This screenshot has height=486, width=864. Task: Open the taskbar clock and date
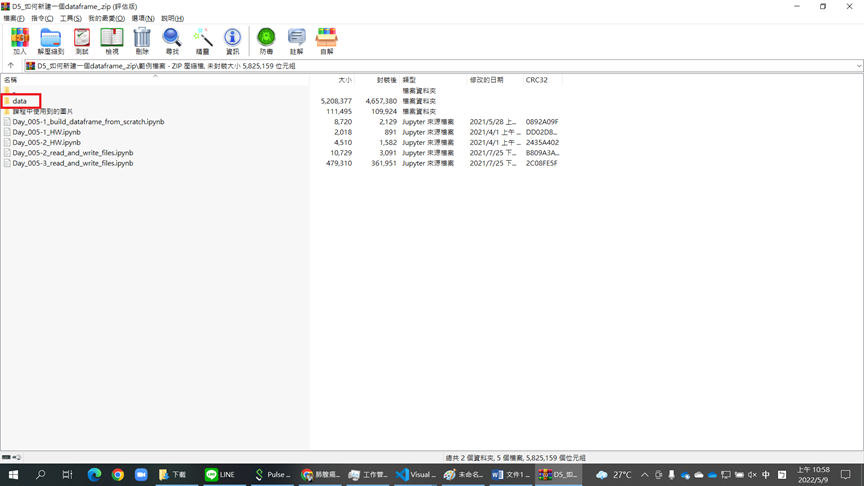click(x=813, y=474)
